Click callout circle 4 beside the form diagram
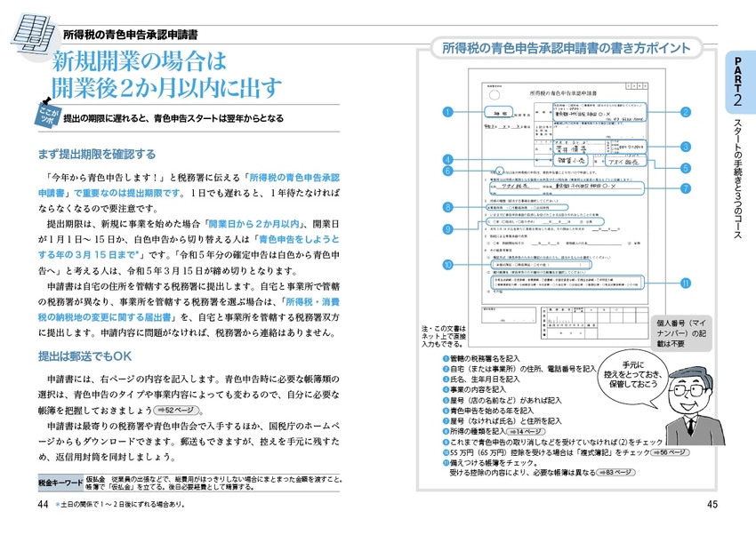756x535 pixels. pos(448,159)
